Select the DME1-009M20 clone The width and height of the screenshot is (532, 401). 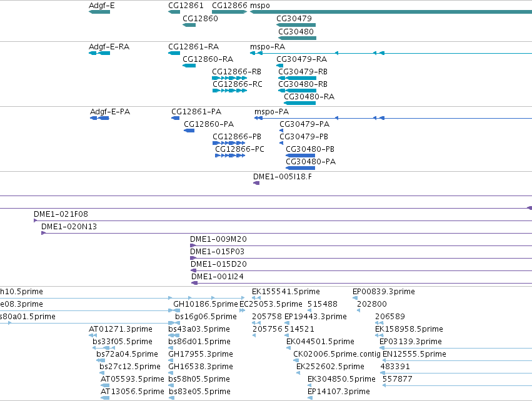pos(361,245)
